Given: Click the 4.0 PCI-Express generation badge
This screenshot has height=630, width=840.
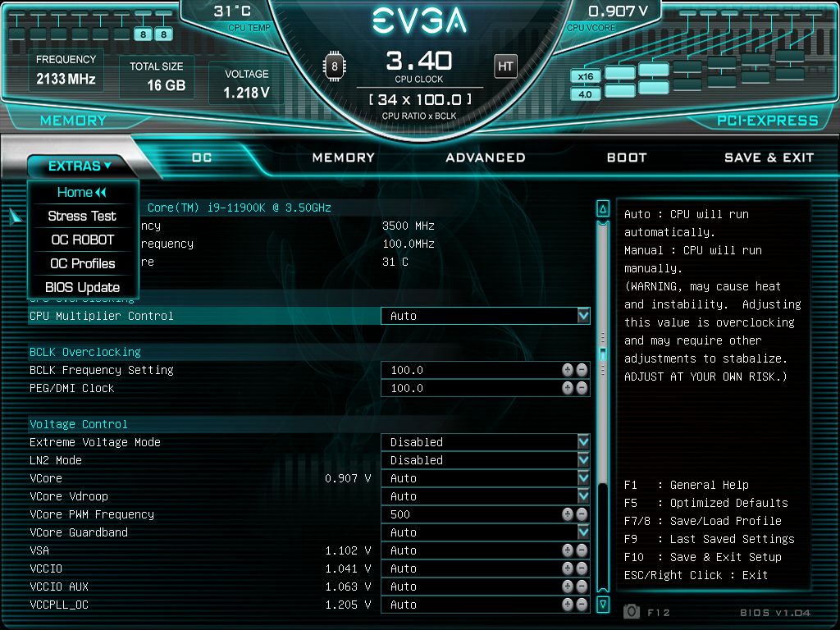Looking at the screenshot, I should click(x=585, y=94).
